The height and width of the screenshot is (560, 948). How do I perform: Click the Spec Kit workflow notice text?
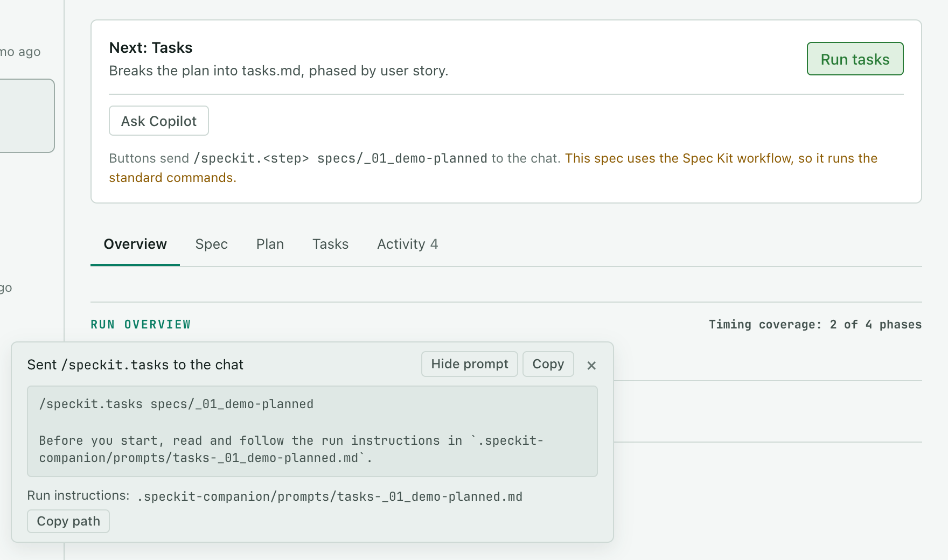point(493,167)
